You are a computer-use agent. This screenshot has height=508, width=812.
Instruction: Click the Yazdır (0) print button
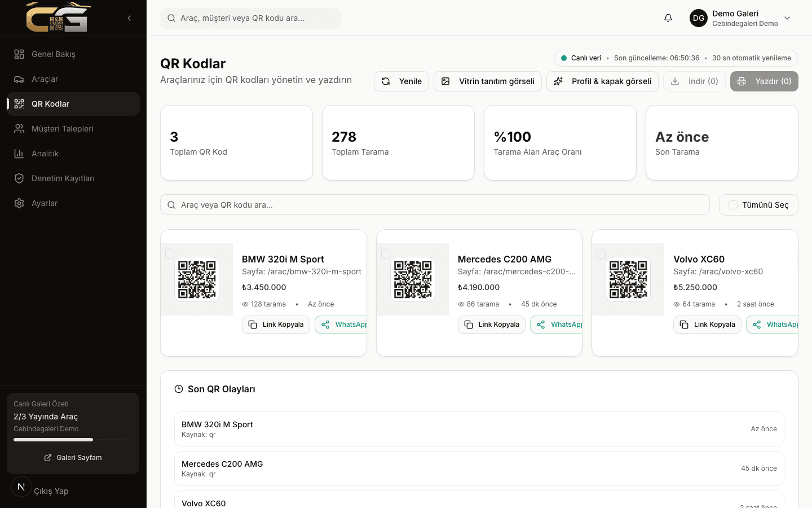(764, 81)
